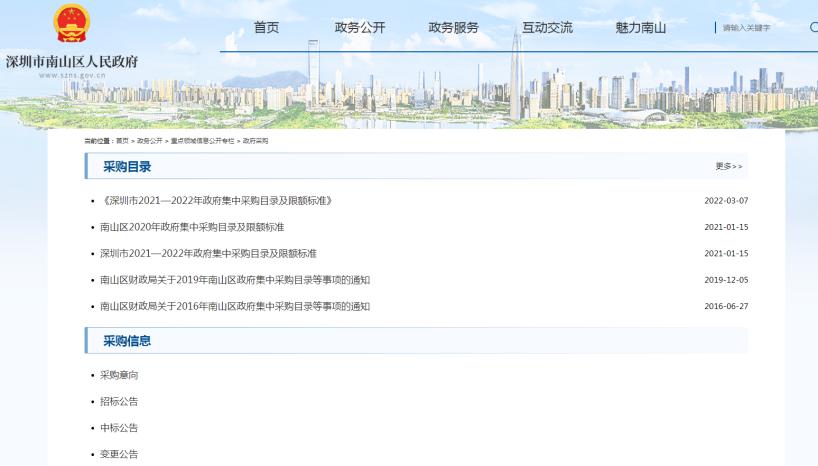The height and width of the screenshot is (466, 818).
Task: Click the date 2022-03-07
Action: [x=726, y=201]
